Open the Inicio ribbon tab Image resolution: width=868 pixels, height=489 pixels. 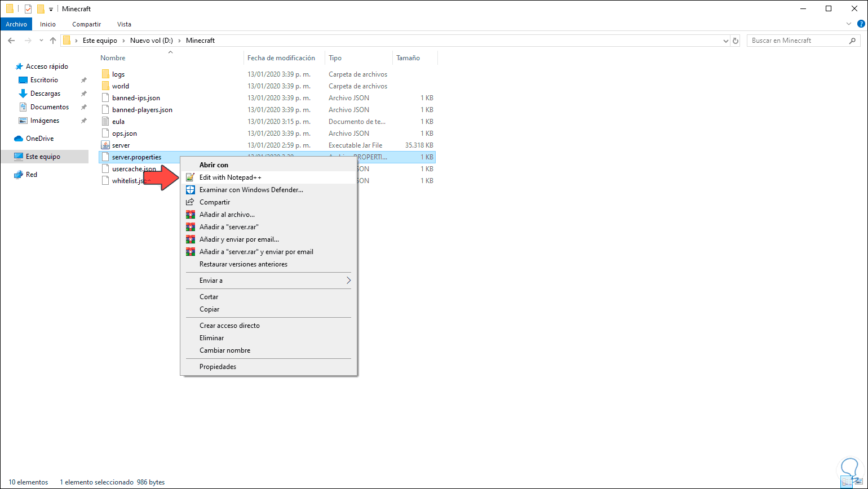click(48, 24)
